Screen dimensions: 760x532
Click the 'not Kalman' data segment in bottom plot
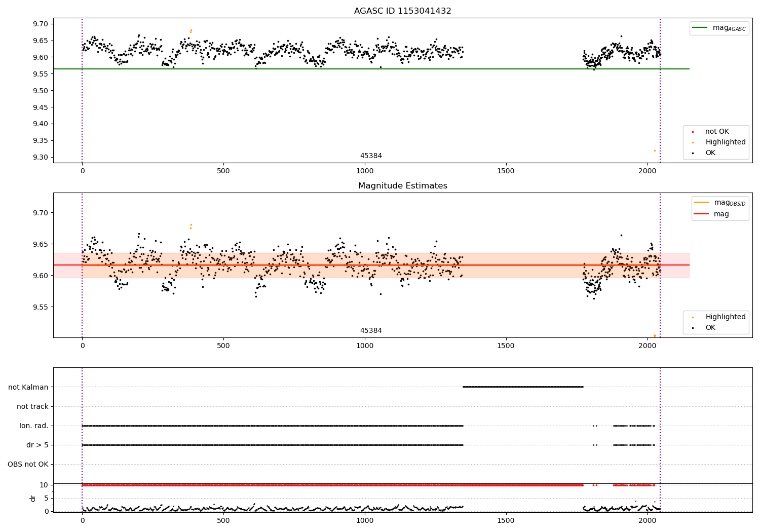523,387
